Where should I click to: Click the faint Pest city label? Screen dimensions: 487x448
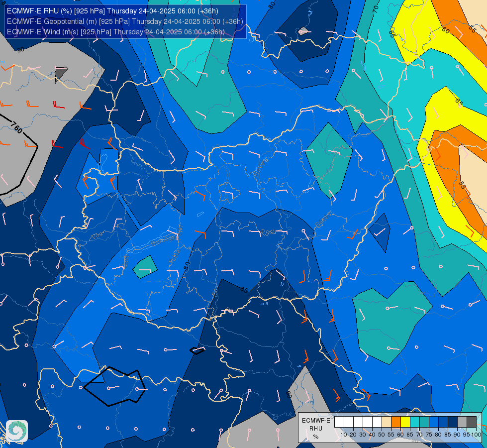pos(268,232)
